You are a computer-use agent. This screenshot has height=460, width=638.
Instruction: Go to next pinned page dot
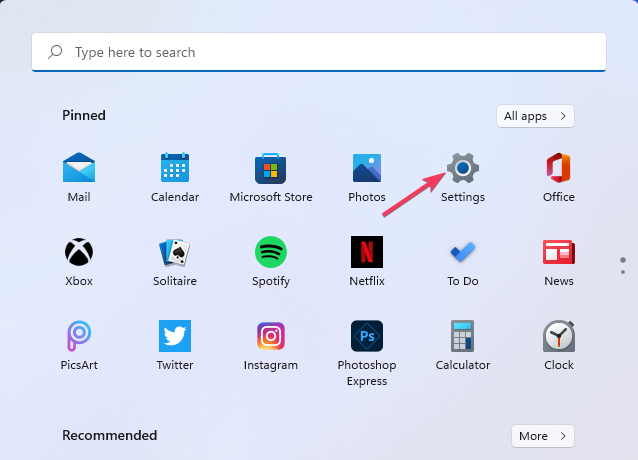(623, 271)
